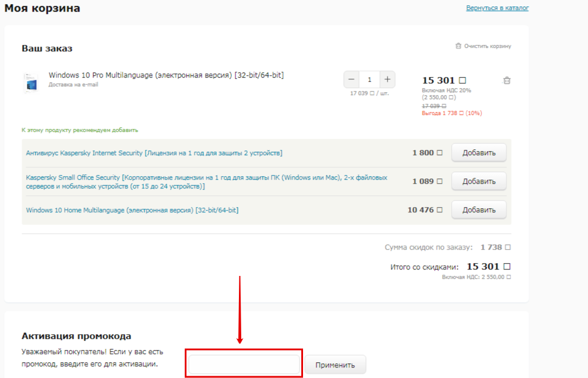Click the trash icon to remove Windows 10 Pro

[x=506, y=80]
